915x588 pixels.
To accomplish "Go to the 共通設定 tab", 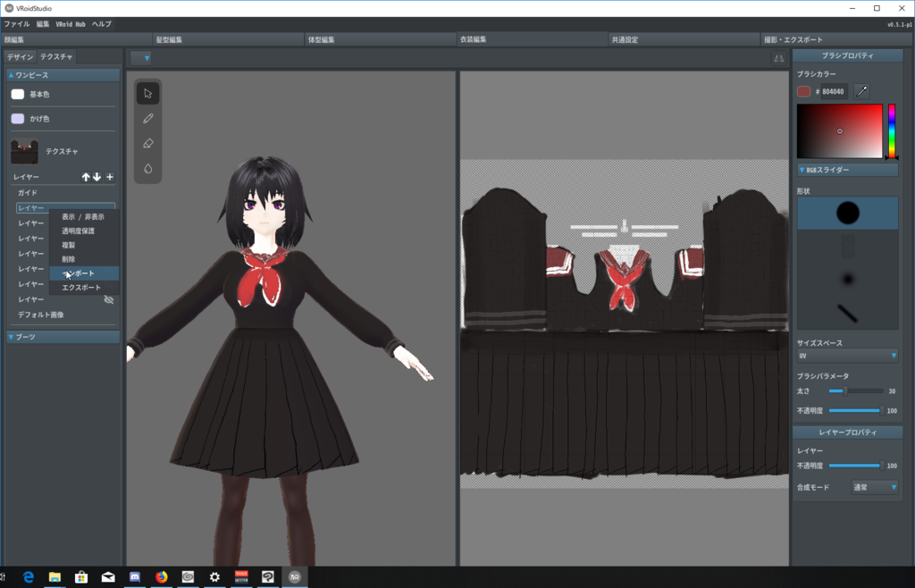I will coord(684,39).
